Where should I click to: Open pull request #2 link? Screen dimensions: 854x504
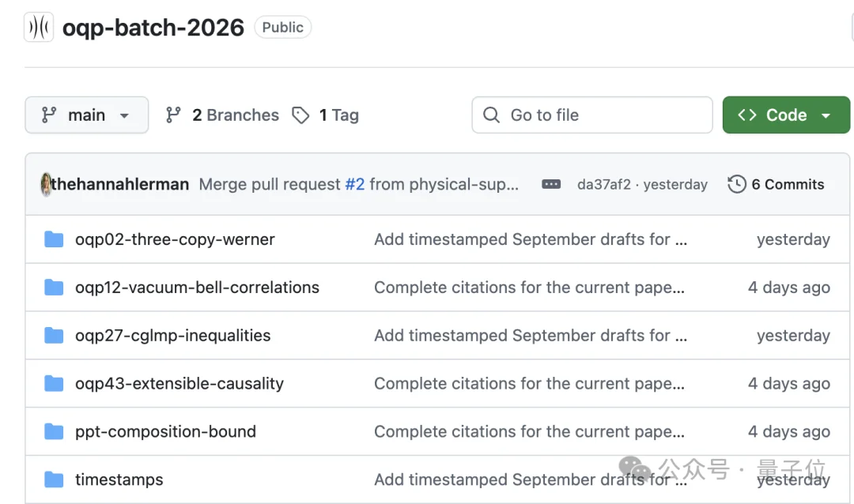[354, 184]
